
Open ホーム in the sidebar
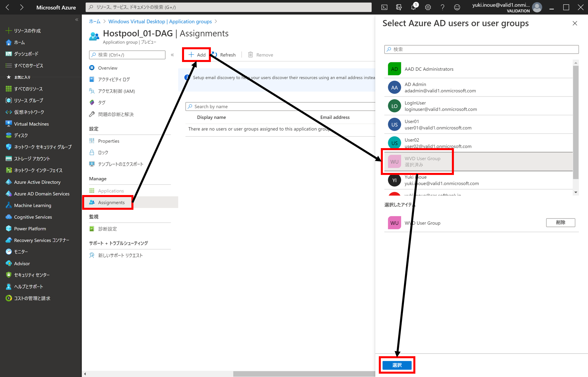pos(15,43)
